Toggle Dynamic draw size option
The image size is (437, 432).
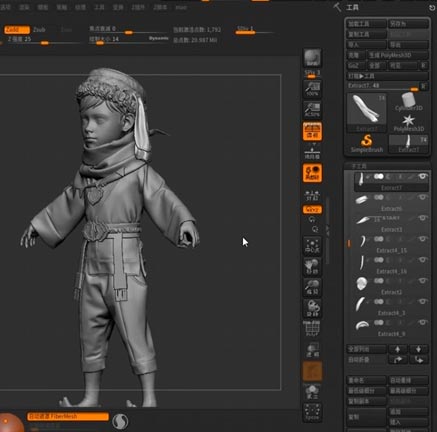pyautogui.click(x=159, y=38)
